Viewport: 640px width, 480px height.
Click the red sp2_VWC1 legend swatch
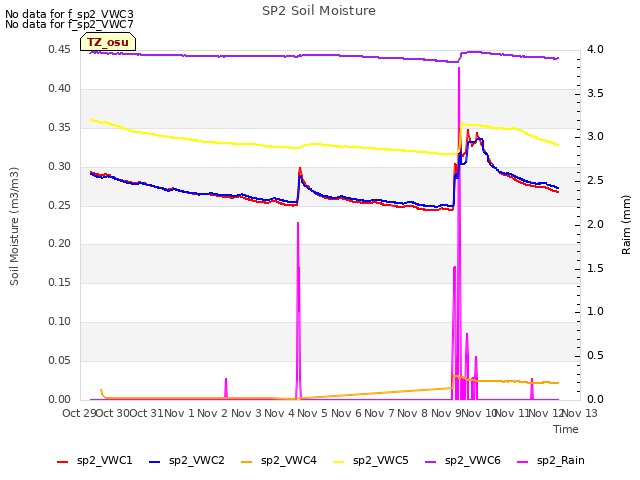62,462
